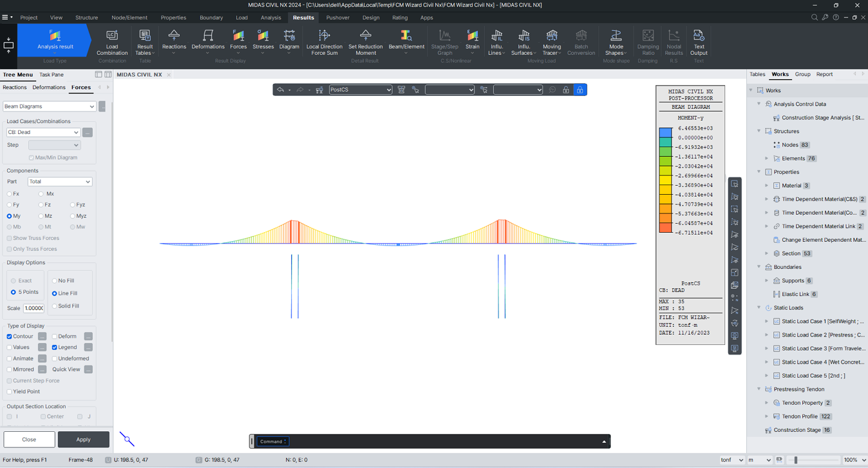The height and width of the screenshot is (468, 868).
Task: Show Reactions results
Action: pyautogui.click(x=174, y=42)
